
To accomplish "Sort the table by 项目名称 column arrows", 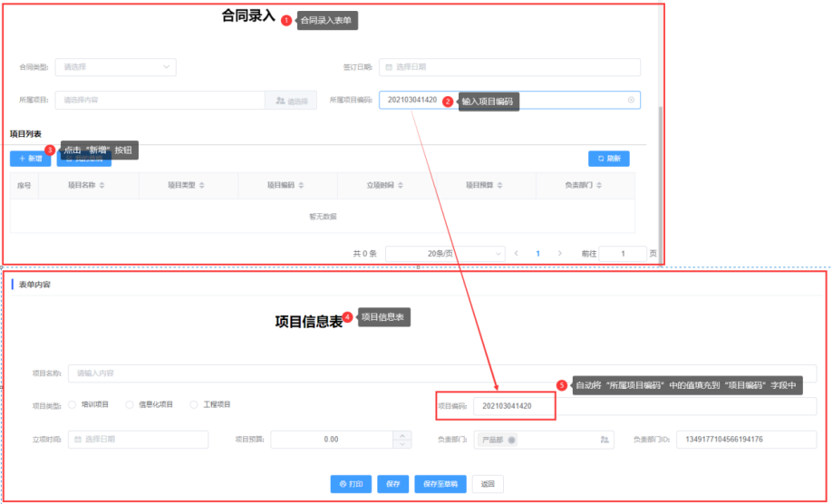I will click(102, 185).
